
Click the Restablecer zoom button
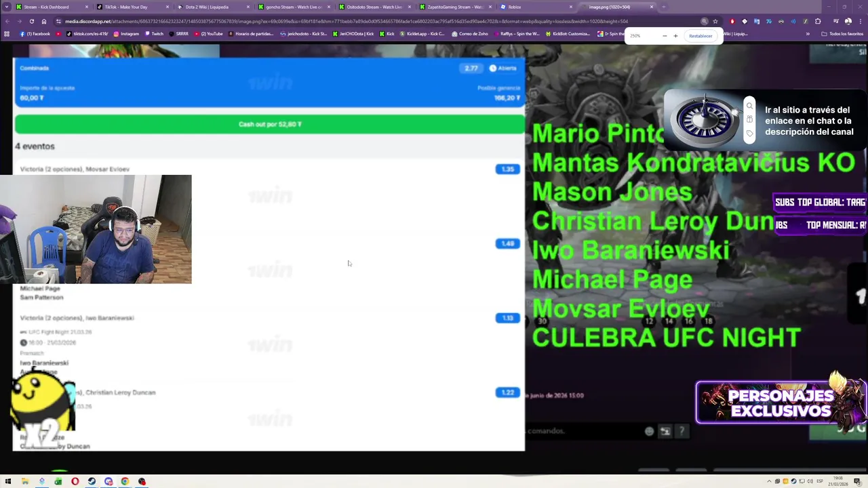click(x=701, y=36)
